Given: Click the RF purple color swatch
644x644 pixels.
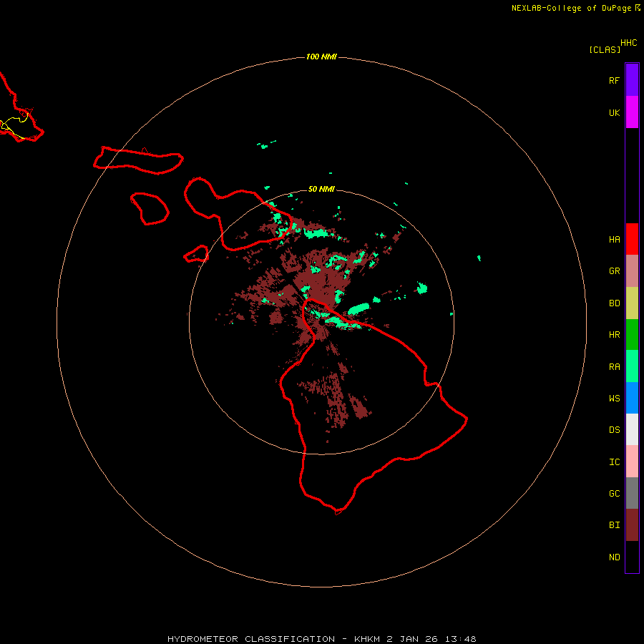Looking at the screenshot, I should click(632, 80).
